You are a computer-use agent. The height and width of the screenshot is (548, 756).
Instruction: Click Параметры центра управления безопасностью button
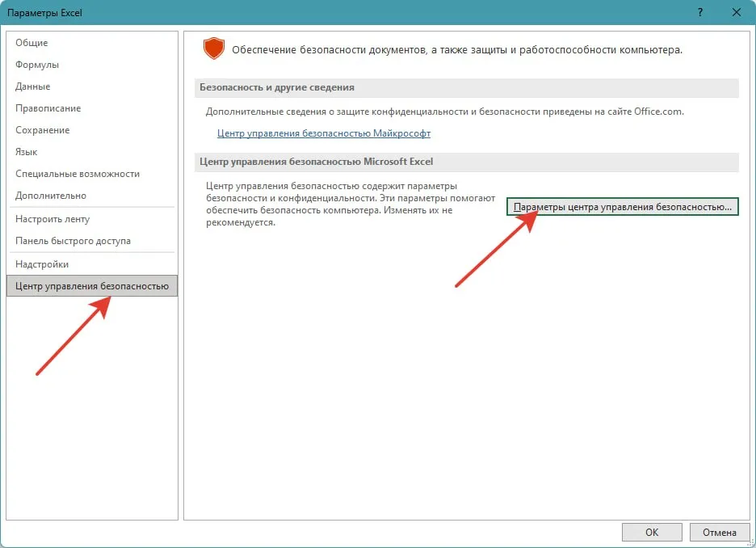pyautogui.click(x=622, y=208)
